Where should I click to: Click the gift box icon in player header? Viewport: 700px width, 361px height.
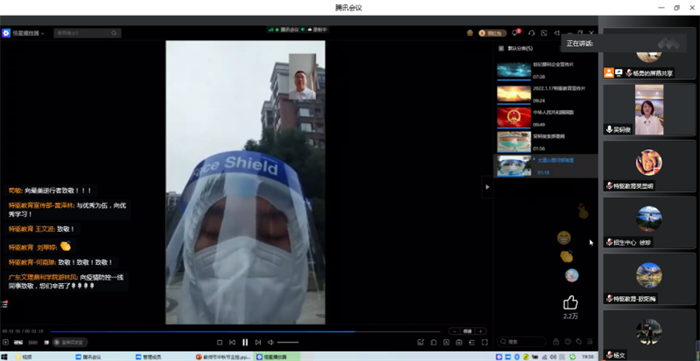pos(470,33)
